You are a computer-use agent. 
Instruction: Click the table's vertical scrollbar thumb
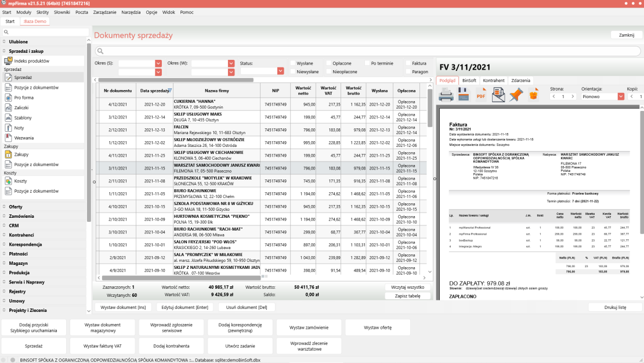[x=430, y=108]
